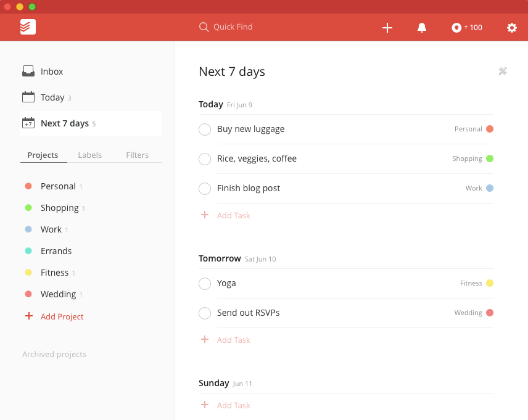Switch to the Labels tab

tap(90, 155)
